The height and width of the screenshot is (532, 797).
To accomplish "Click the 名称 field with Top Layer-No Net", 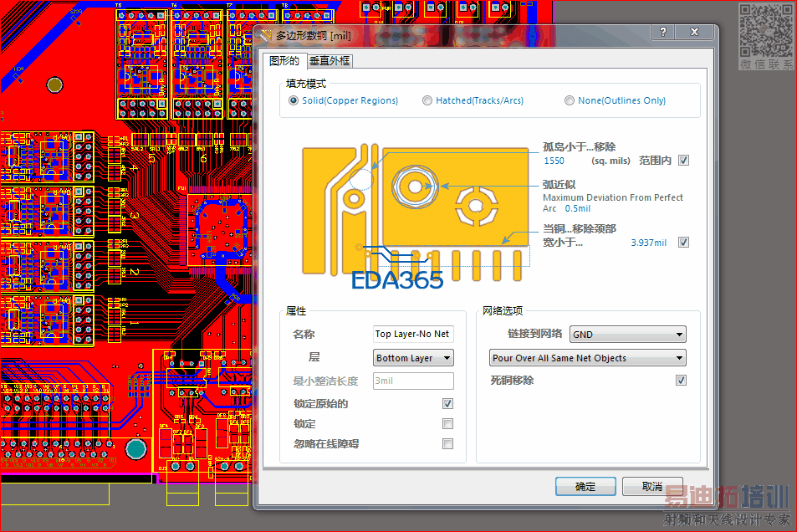I will point(413,334).
